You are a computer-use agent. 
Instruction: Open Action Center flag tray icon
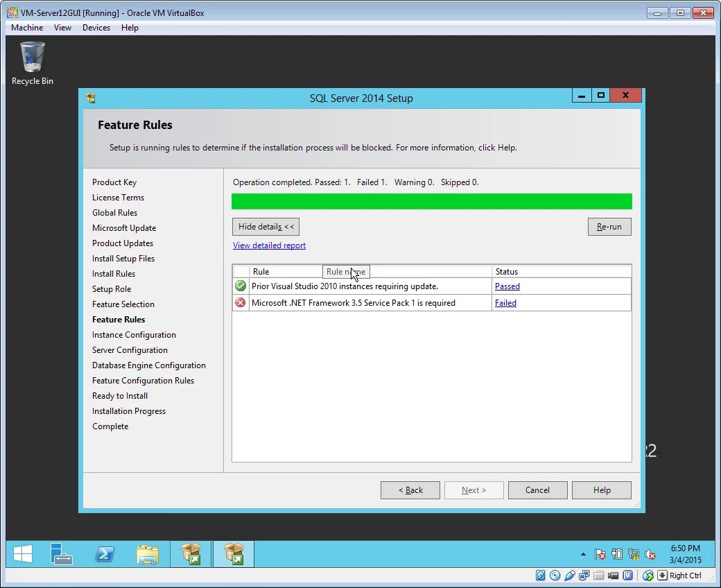pos(600,555)
